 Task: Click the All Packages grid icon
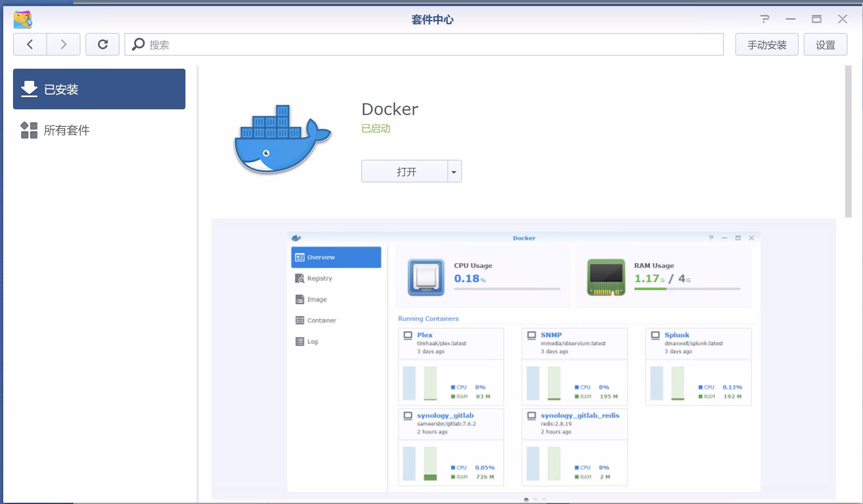29,130
